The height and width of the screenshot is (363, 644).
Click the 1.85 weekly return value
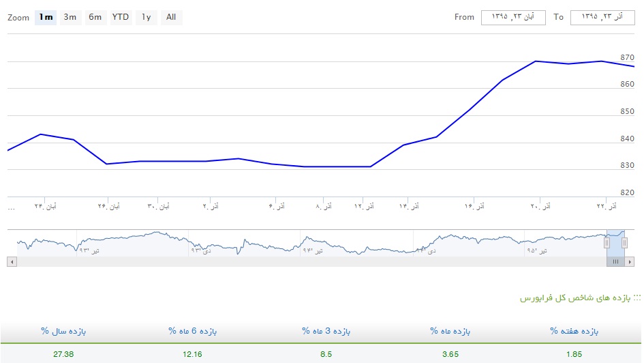[574, 354]
